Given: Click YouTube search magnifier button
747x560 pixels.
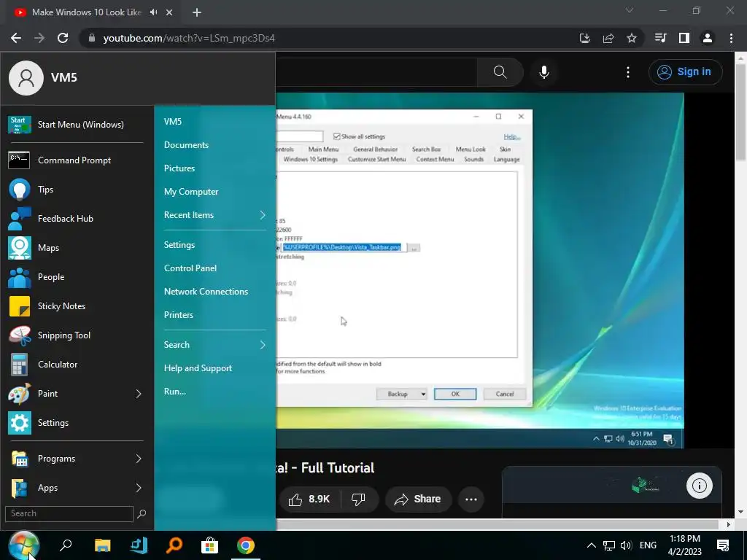Looking at the screenshot, I should [500, 72].
